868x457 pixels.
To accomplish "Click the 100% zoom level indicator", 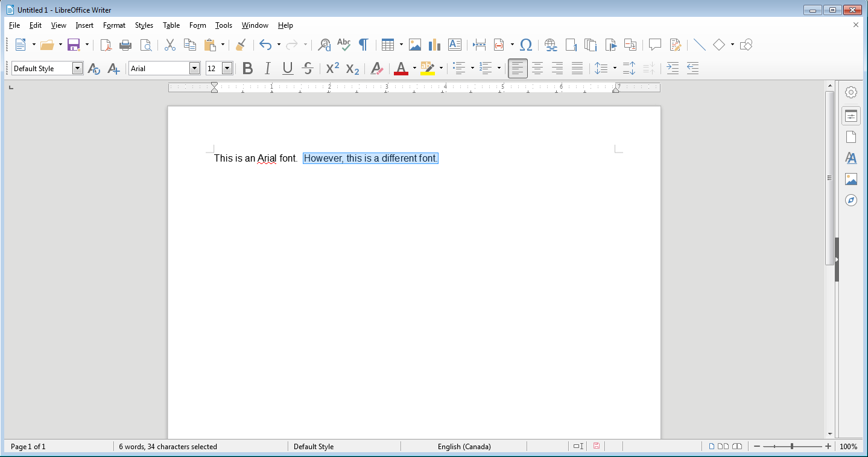I will pos(848,447).
